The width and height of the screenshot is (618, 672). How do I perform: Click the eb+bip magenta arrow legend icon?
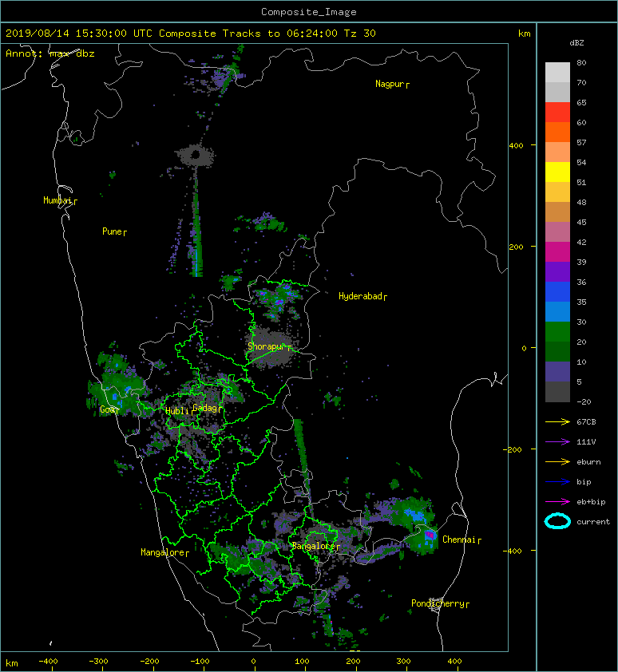pyautogui.click(x=557, y=502)
